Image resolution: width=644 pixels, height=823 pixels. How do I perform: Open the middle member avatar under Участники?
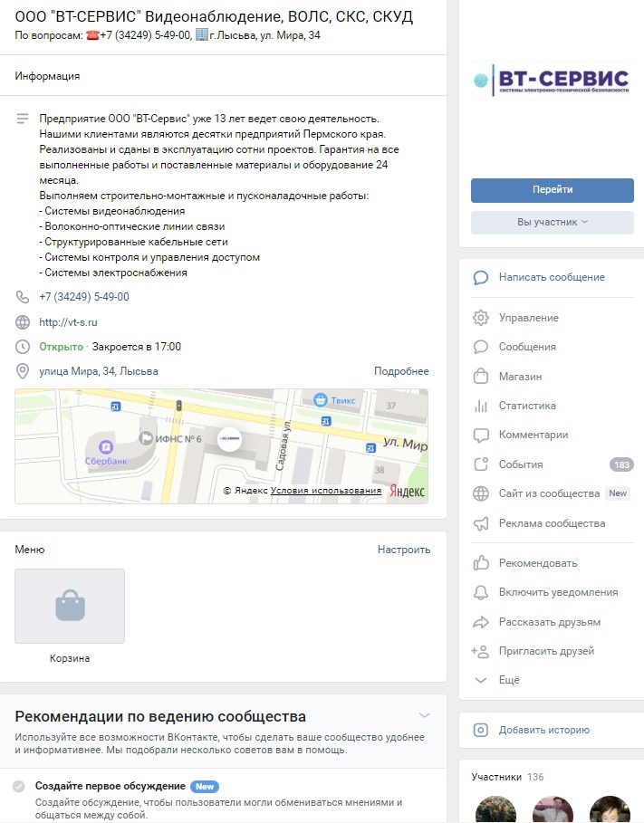[x=553, y=810]
